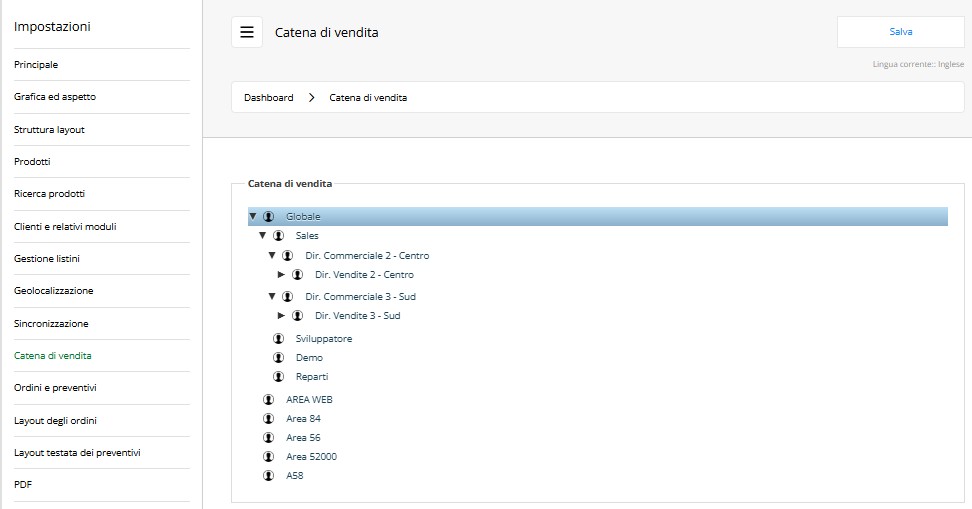Open Grafica ed aspetto settings
The height and width of the screenshot is (509, 972).
click(x=55, y=97)
